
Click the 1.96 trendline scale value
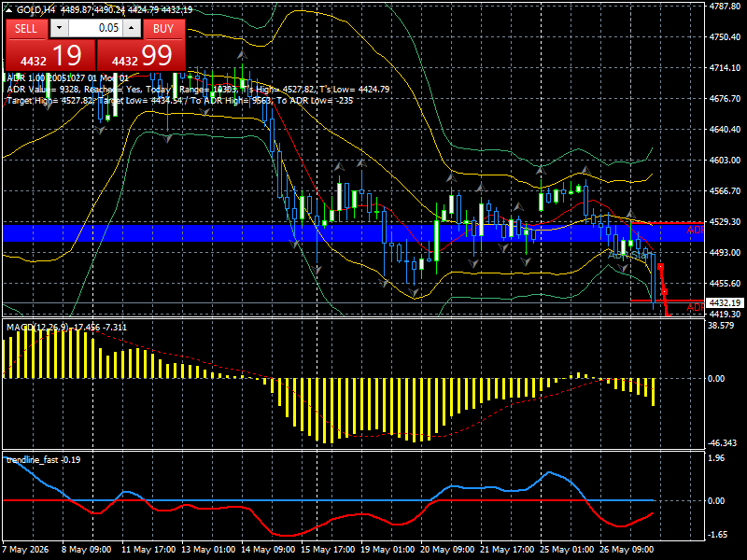[x=716, y=458]
